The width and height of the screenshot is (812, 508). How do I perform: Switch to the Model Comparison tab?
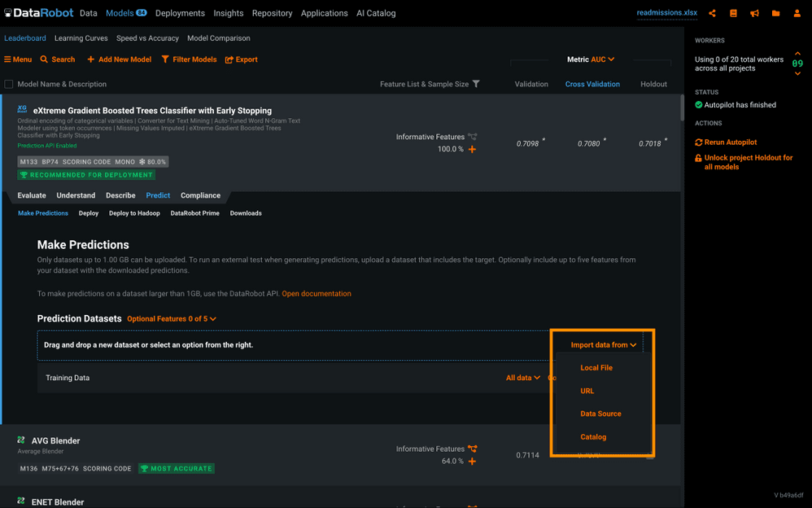[x=219, y=38]
